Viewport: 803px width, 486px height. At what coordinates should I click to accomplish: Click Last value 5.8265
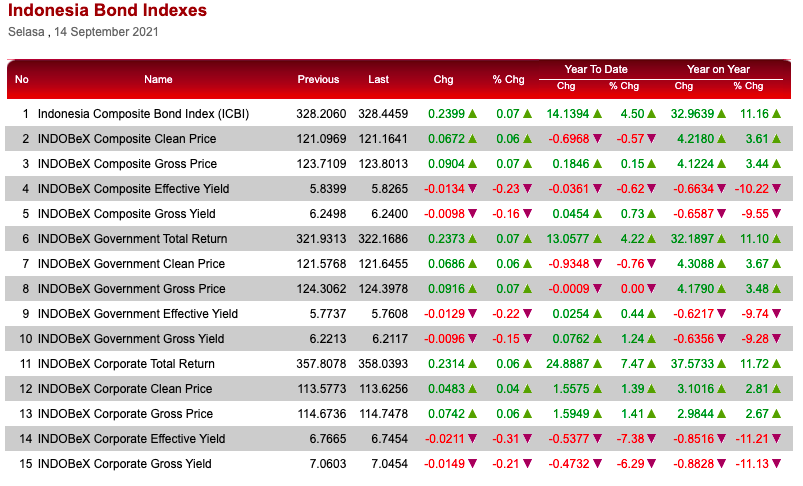[390, 188]
